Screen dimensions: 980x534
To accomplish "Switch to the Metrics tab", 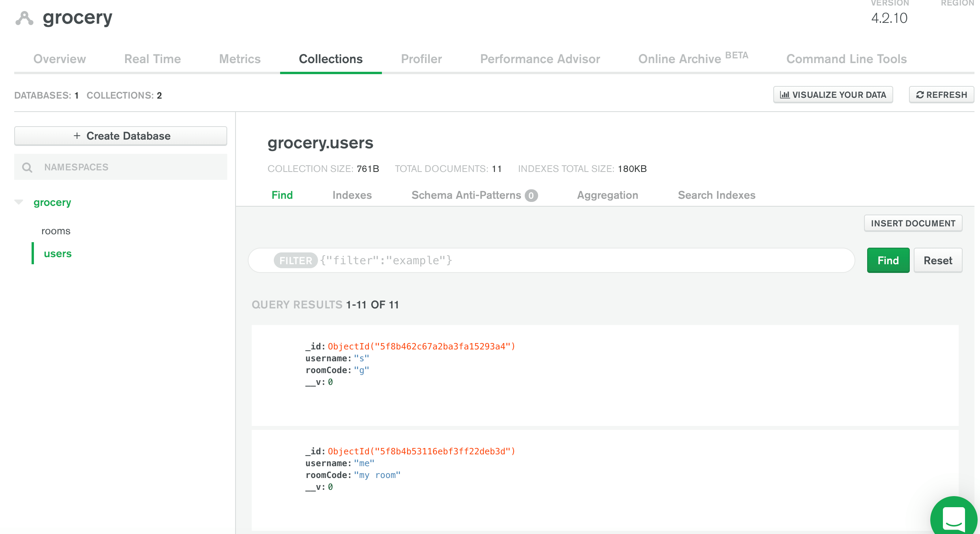I will [x=240, y=59].
